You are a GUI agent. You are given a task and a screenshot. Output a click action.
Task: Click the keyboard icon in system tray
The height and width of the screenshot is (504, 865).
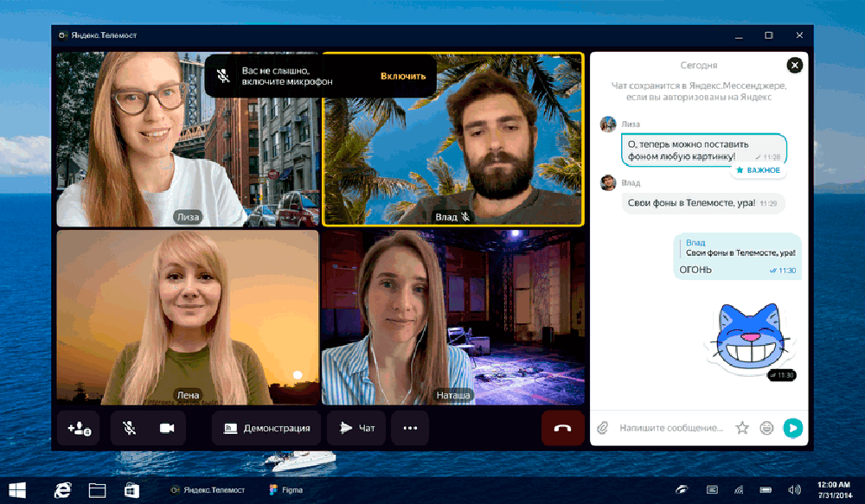pos(712,489)
